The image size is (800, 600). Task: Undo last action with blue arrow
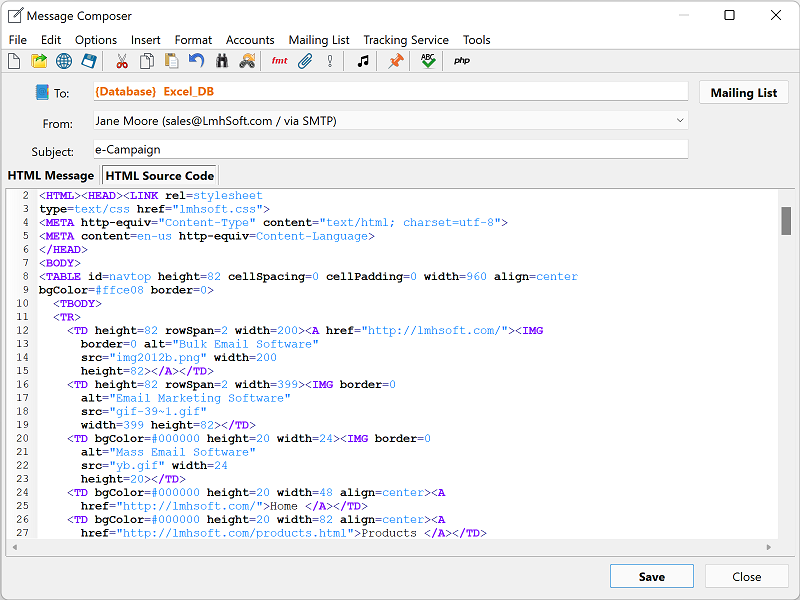(196, 61)
